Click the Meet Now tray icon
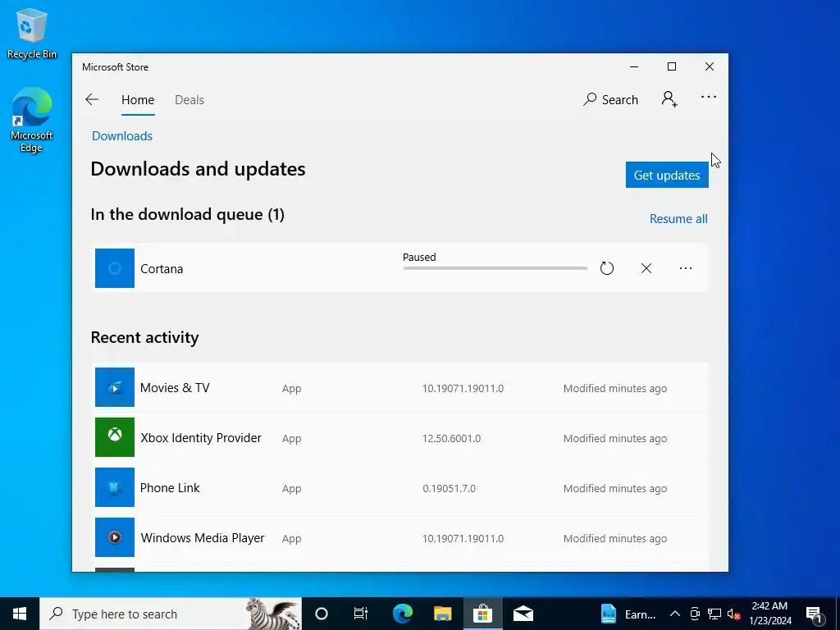Viewport: 840px width, 630px height. [x=695, y=614]
